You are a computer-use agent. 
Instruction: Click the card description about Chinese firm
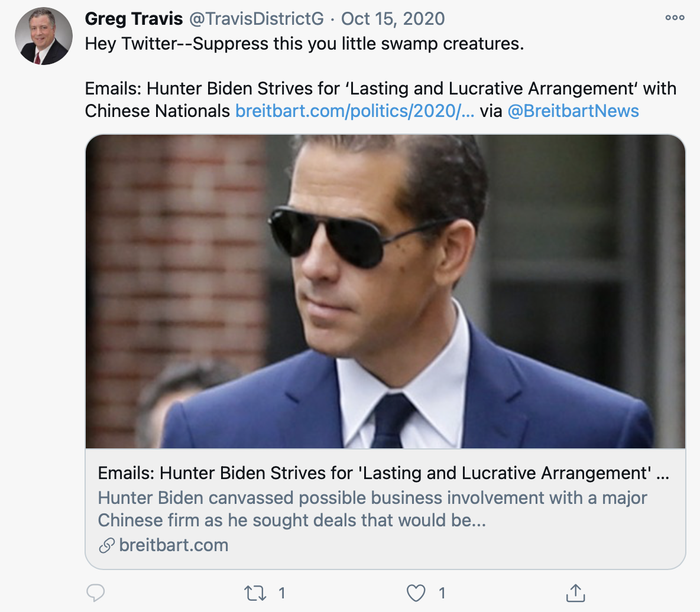[x=372, y=509]
